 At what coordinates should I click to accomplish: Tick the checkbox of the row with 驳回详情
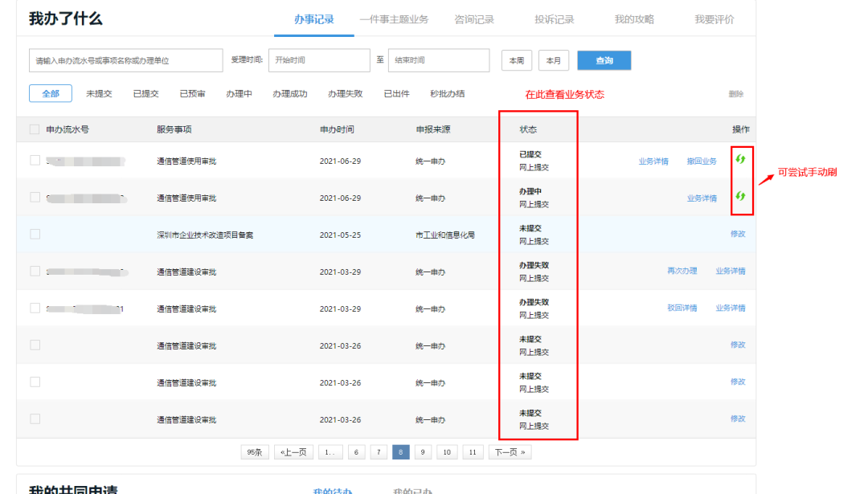pyautogui.click(x=35, y=308)
